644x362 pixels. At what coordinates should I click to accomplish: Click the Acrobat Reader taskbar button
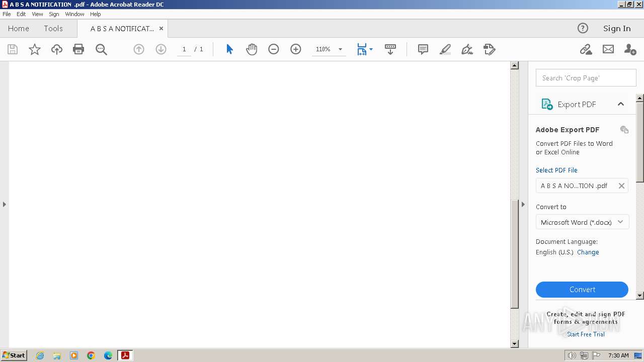click(x=125, y=355)
